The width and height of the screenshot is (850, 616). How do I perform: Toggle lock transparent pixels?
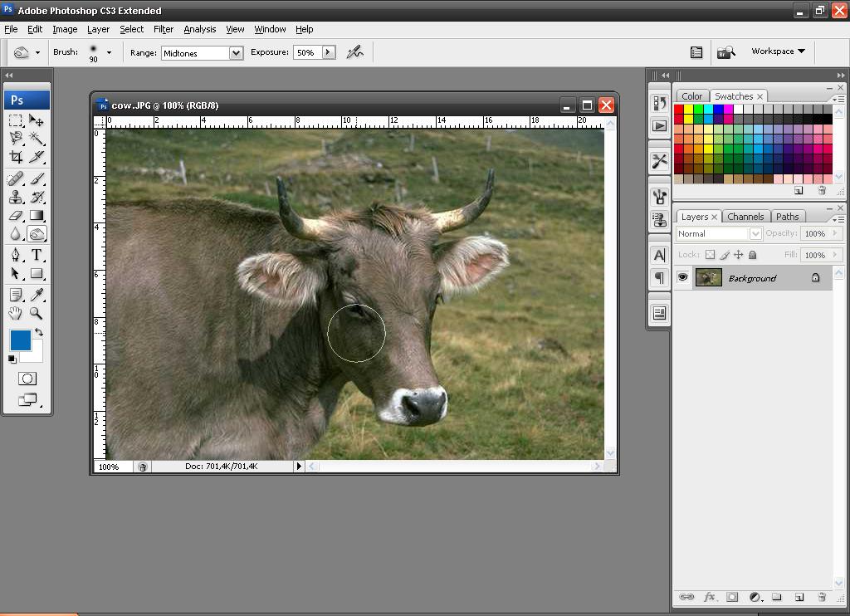coord(711,254)
